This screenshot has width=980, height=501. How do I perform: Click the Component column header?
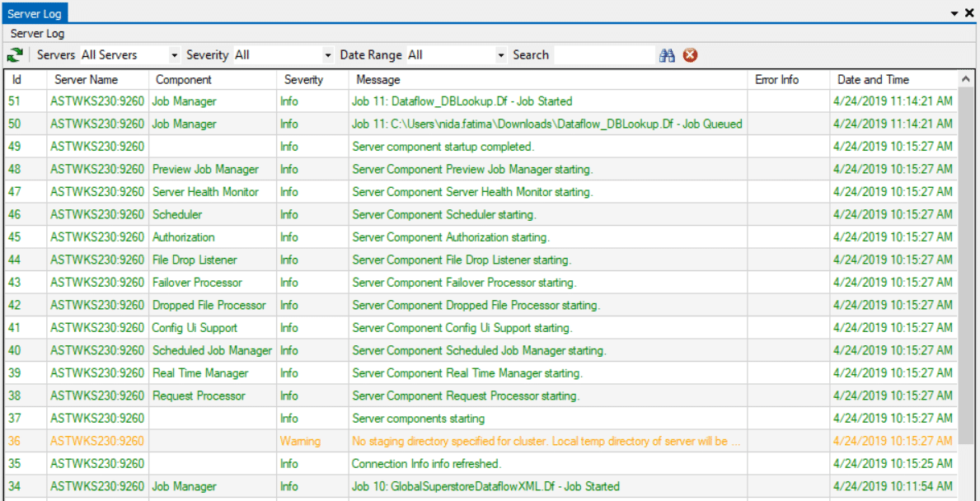click(183, 80)
